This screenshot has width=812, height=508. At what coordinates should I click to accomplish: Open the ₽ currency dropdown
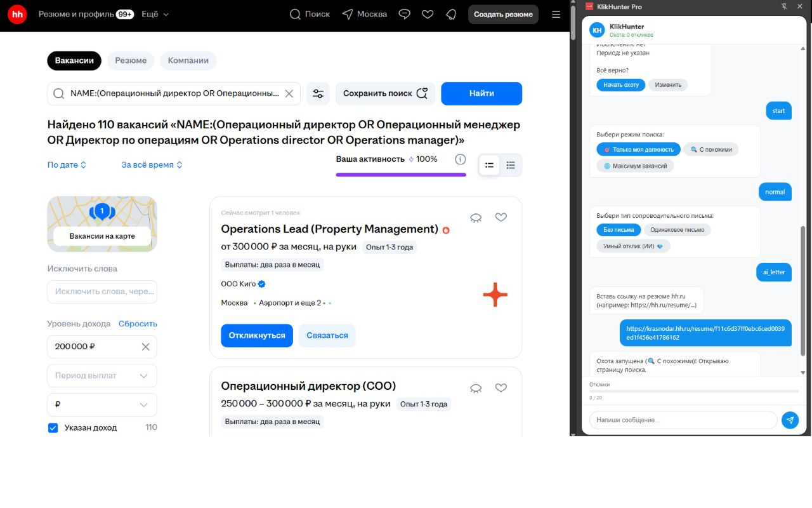click(x=102, y=405)
